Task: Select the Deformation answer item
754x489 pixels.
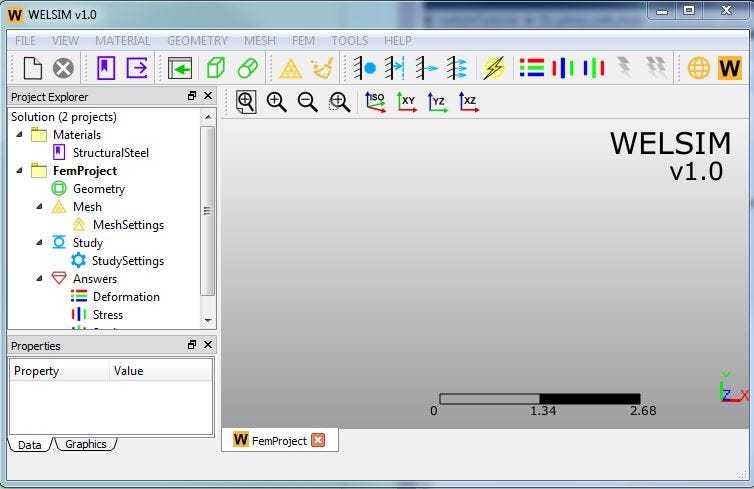Action: pos(126,297)
